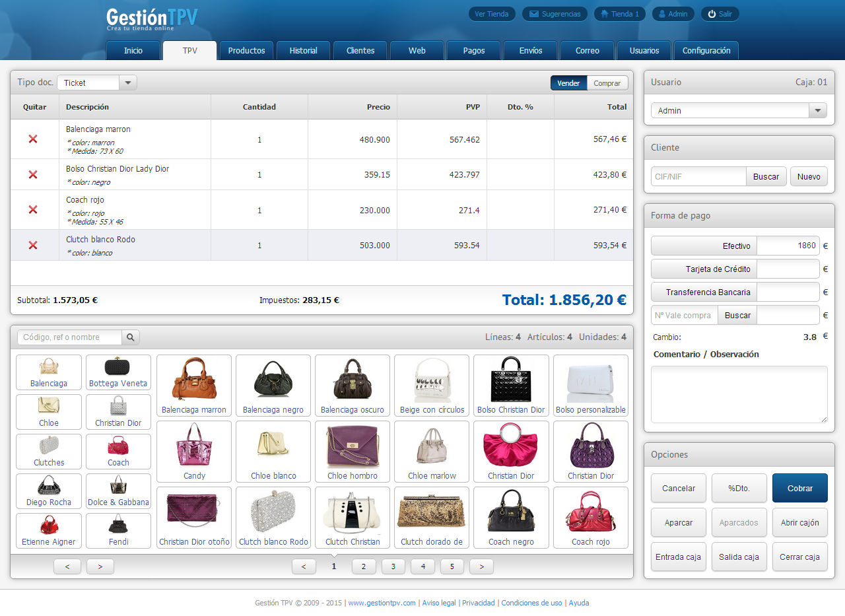Open the Tipo doc. Ticket dropdown
This screenshot has height=616, width=845.
(97, 83)
